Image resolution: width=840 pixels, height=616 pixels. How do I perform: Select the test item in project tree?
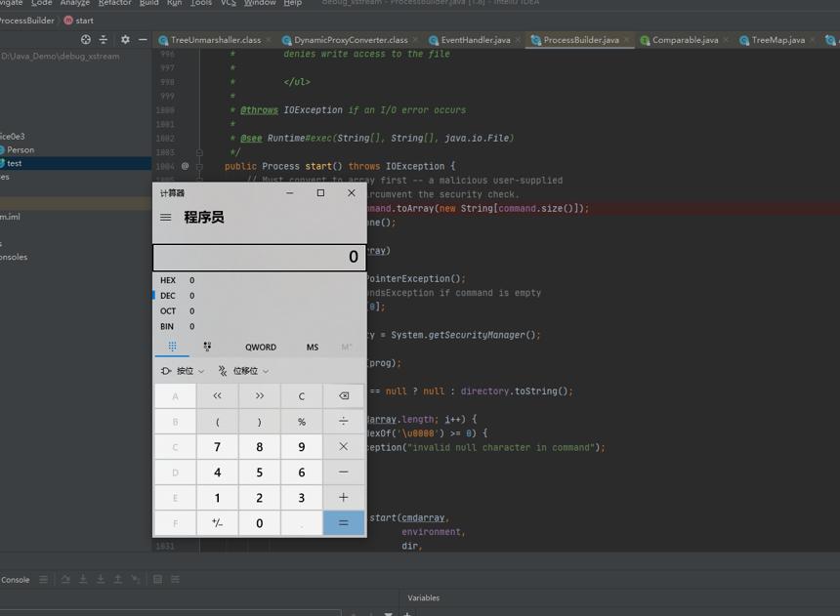[x=15, y=163]
